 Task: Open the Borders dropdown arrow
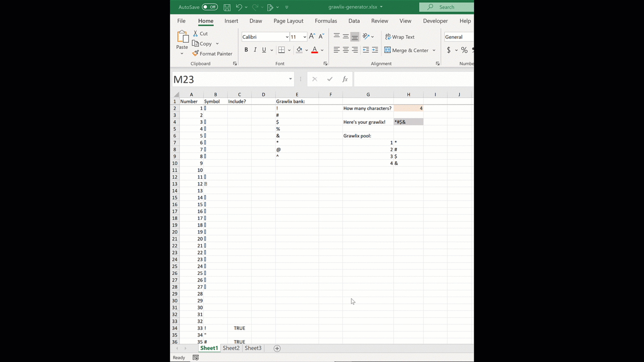pos(289,50)
